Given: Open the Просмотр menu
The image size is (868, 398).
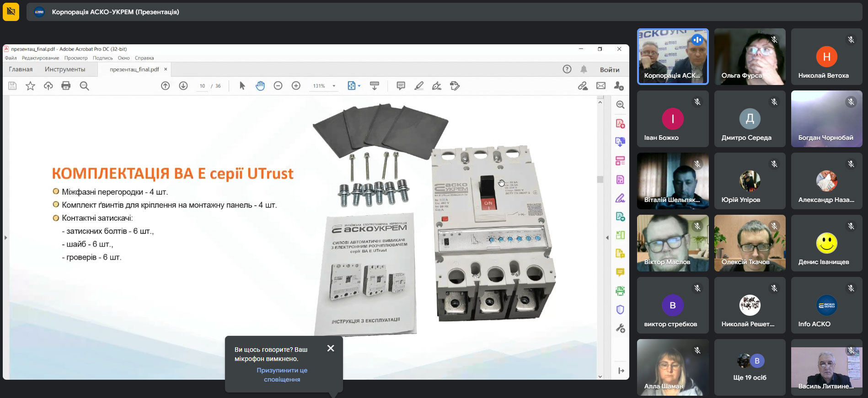Looking at the screenshot, I should [76, 58].
